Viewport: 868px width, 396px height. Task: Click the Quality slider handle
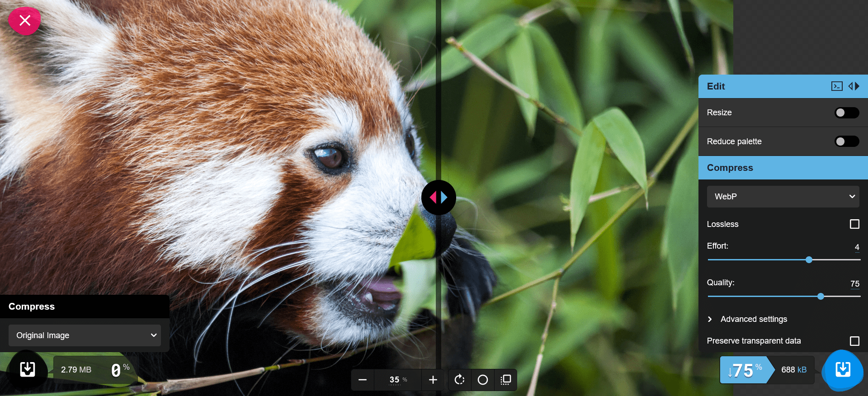[821, 296]
